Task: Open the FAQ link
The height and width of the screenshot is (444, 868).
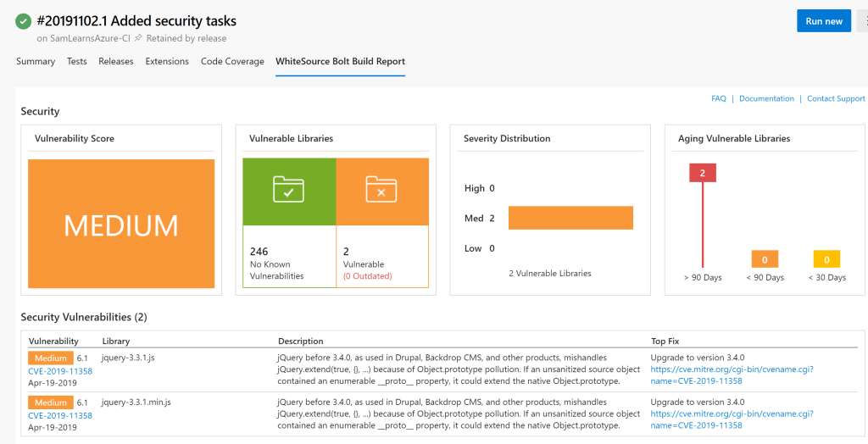Action: [719, 99]
